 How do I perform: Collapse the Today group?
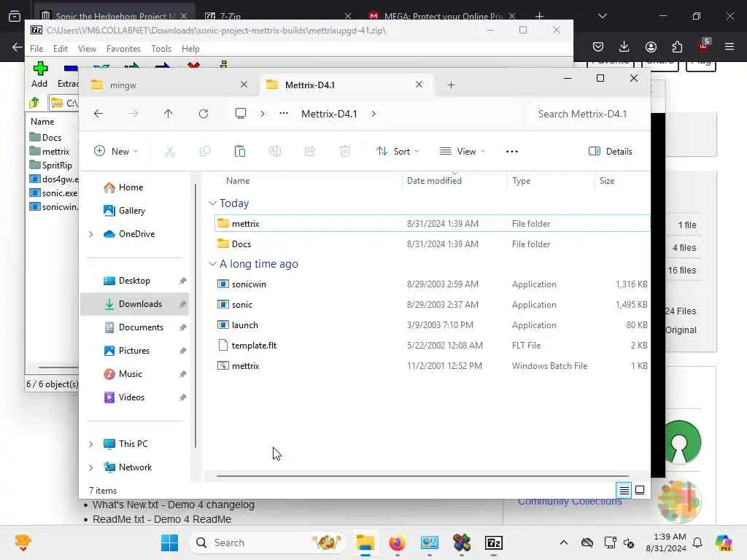(212, 203)
